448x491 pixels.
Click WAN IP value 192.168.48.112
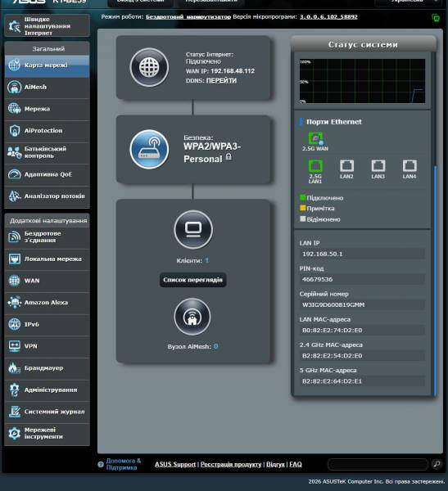[x=233, y=71]
